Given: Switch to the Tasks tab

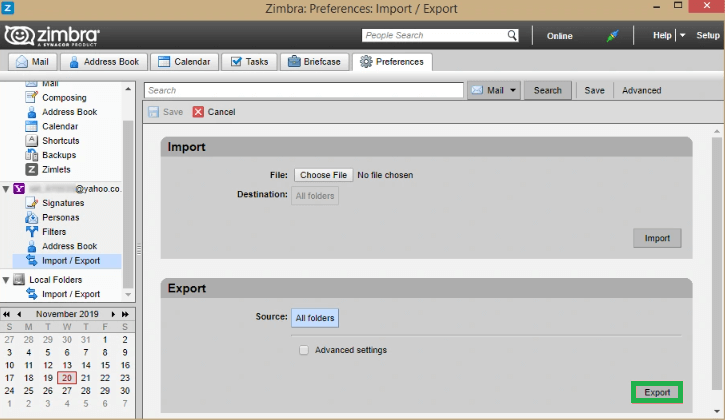Looking at the screenshot, I should [x=249, y=62].
